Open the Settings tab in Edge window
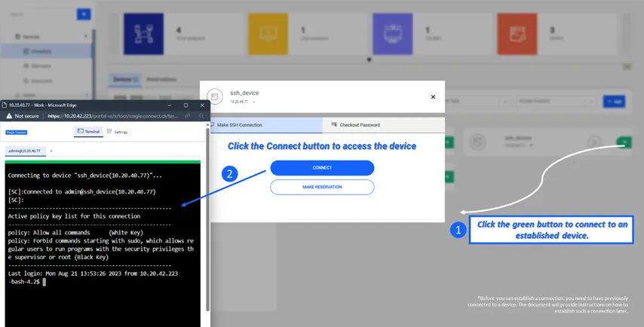Viewport: 644px width, 327px height. point(117,131)
